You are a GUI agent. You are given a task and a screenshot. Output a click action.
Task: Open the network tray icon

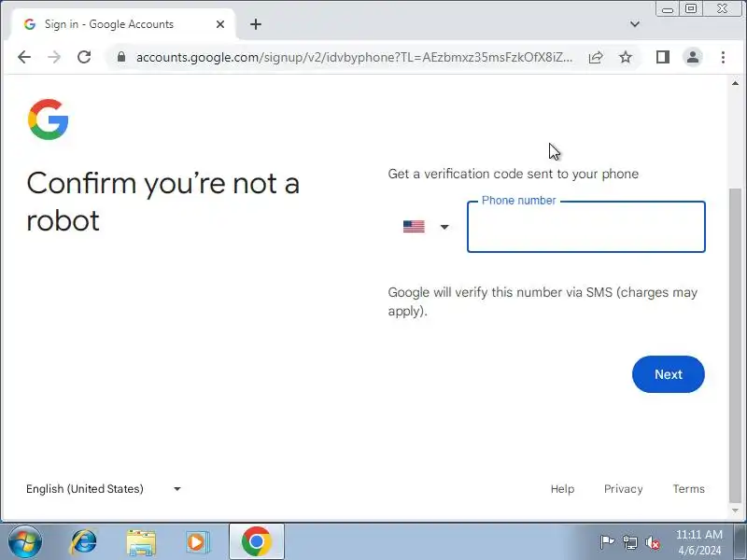click(x=629, y=542)
